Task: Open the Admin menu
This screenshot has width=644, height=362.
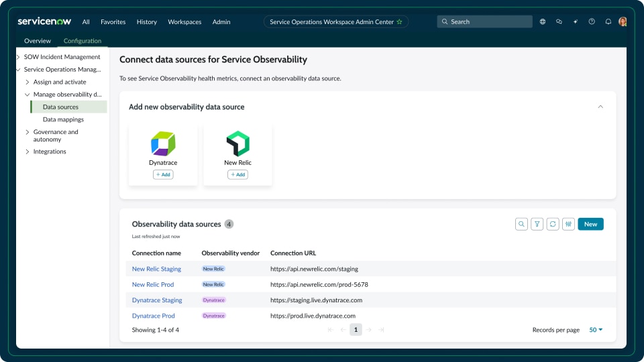Action: (x=221, y=21)
